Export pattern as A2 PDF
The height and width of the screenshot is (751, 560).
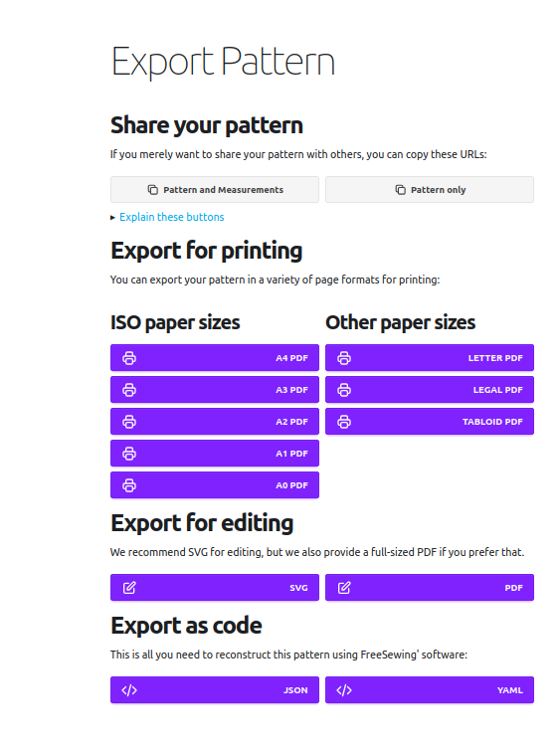215,422
